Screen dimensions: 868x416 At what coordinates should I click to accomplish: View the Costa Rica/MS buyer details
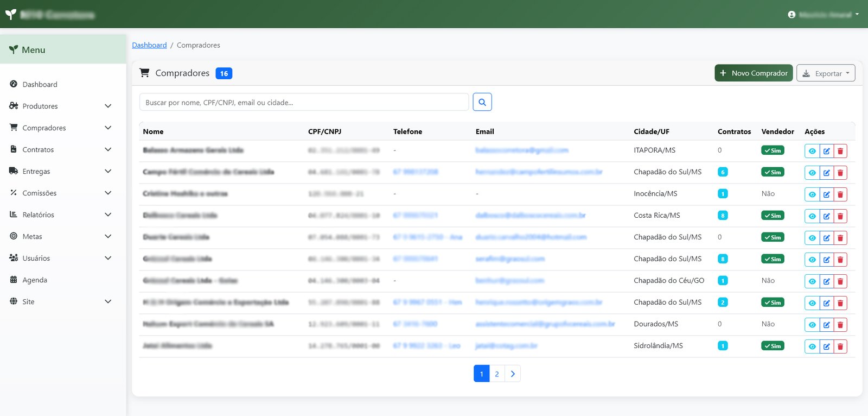pos(812,216)
